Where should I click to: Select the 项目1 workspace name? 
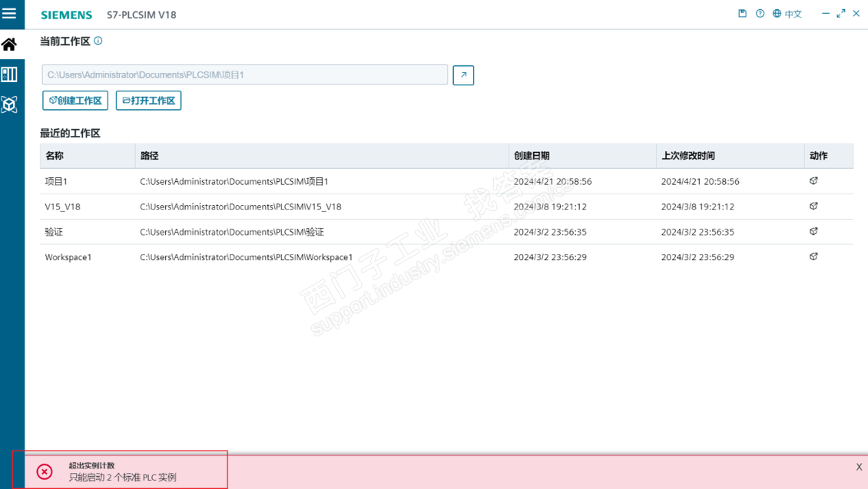(x=56, y=181)
